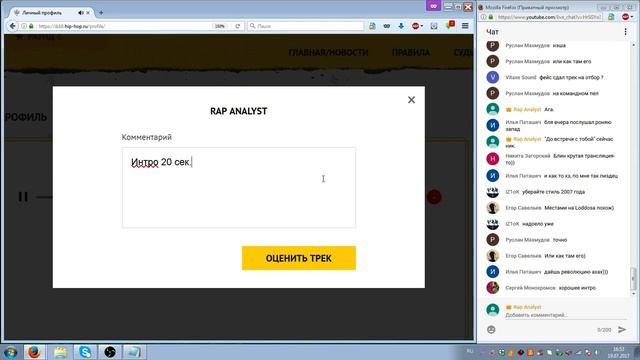Click Сергей Монохромов avatar in chat
The height and width of the screenshot is (360, 640).
[493, 288]
